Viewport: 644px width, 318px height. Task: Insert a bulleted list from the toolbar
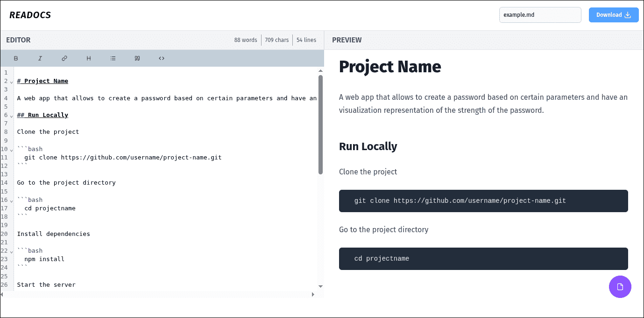coord(113,58)
